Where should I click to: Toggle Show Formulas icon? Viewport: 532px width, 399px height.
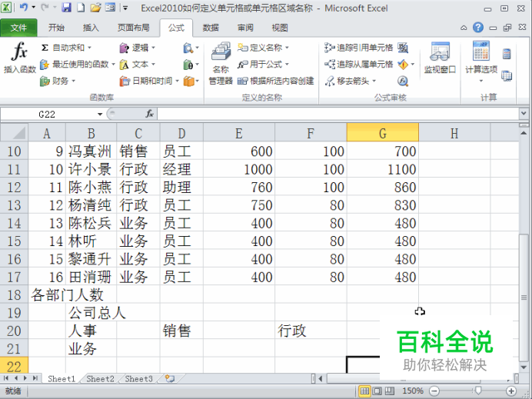(403, 48)
